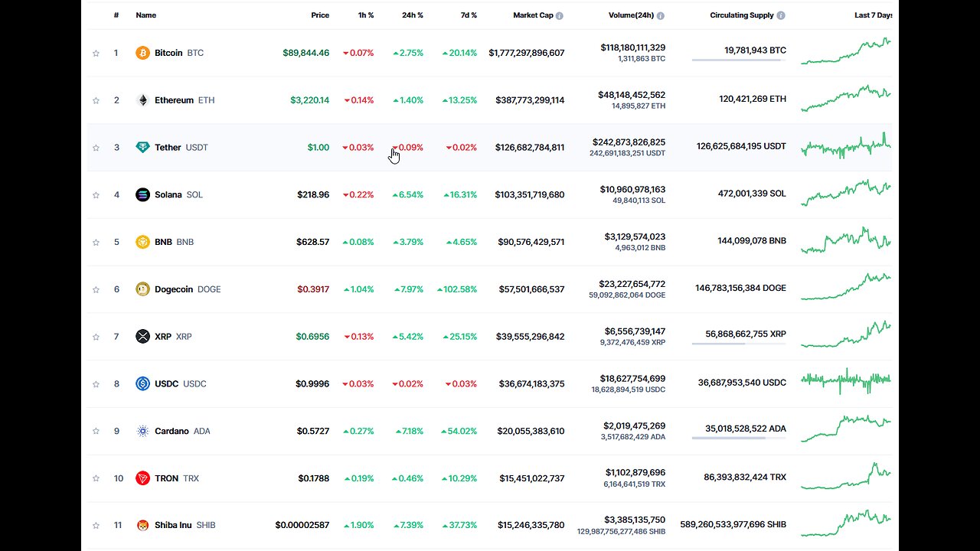
Task: Click the TRON logo icon
Action: coord(142,478)
